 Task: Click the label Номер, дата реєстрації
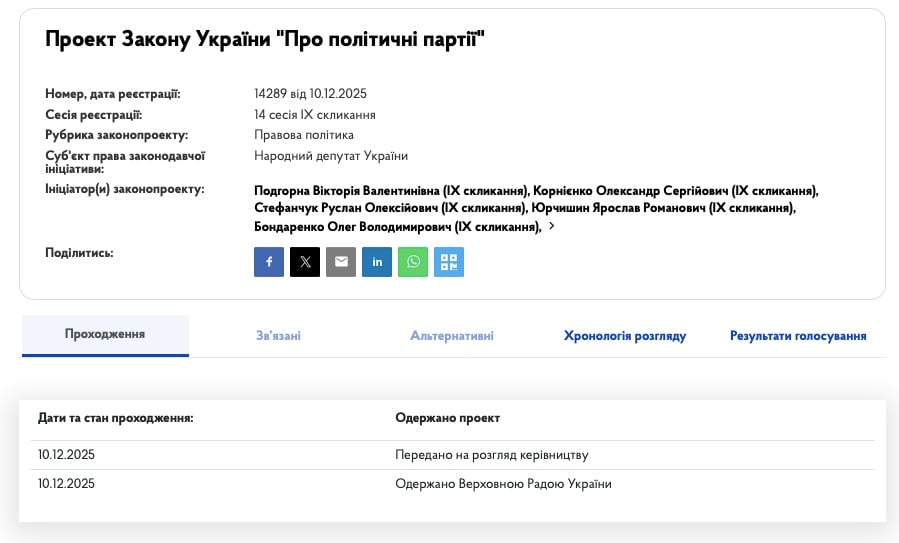tap(113, 94)
